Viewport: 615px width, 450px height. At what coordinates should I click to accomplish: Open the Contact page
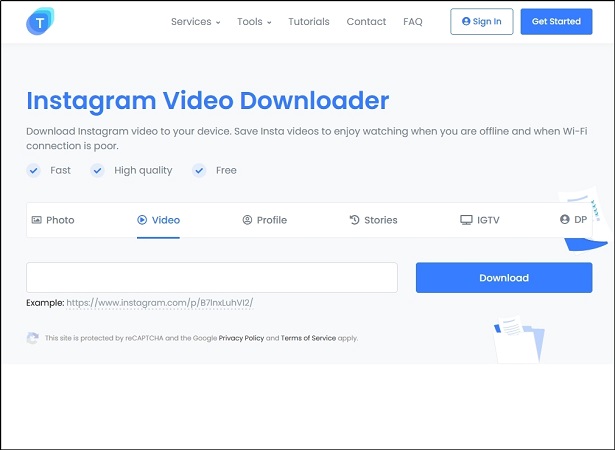(366, 22)
